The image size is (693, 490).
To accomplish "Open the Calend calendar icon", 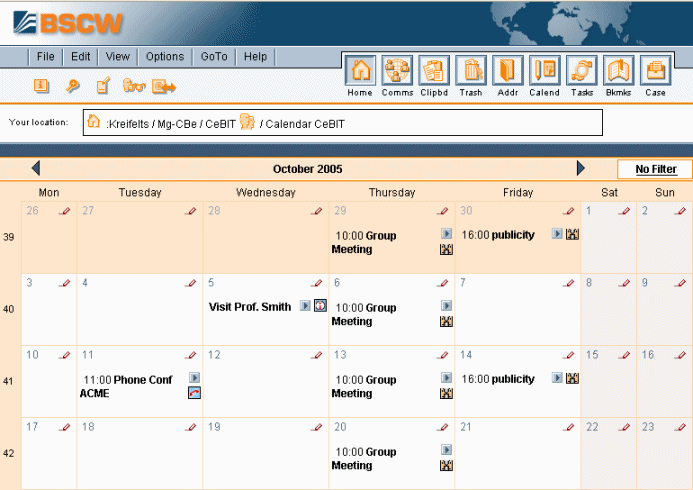I will 545,71.
